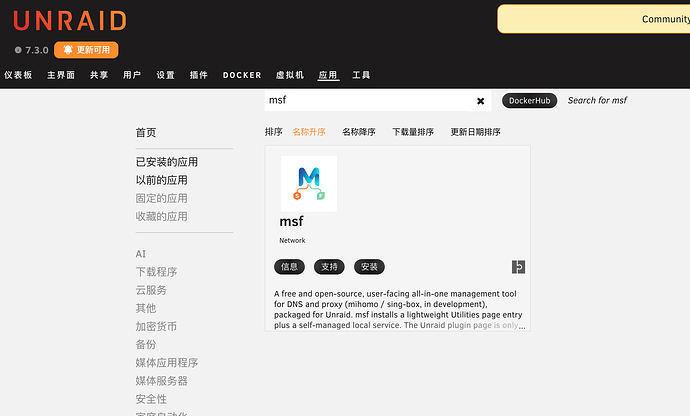The width and height of the screenshot is (690, 416).
Task: Open 固定的应用 pinned apps
Action: coord(161,198)
